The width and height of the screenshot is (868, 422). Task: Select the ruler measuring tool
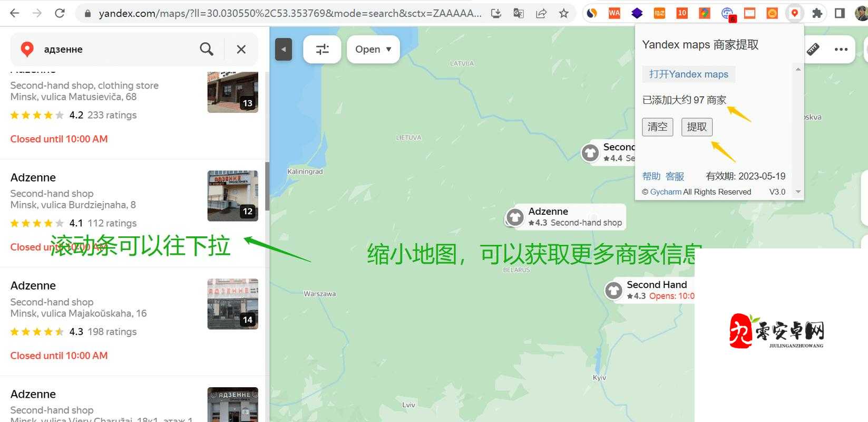pos(813,50)
